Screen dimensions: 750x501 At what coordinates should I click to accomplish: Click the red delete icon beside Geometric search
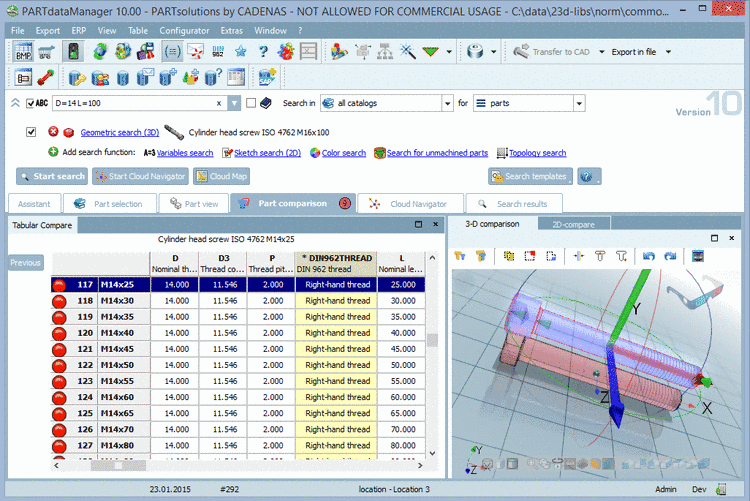(x=54, y=132)
